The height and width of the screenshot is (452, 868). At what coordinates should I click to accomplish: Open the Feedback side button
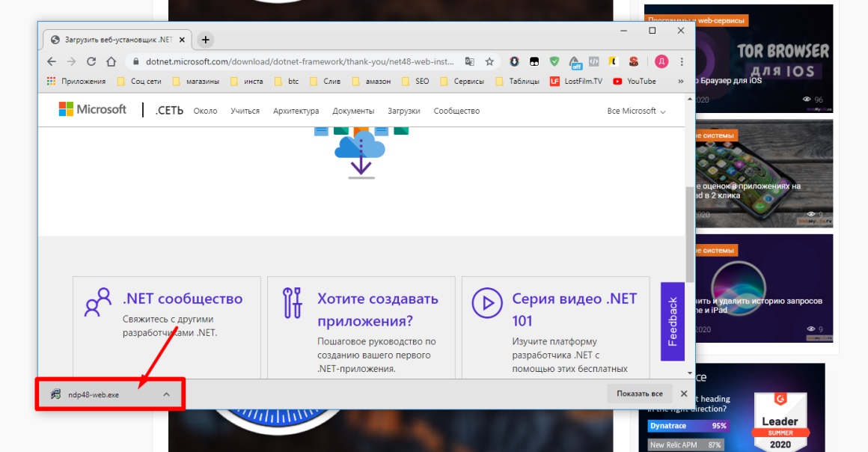pos(673,321)
